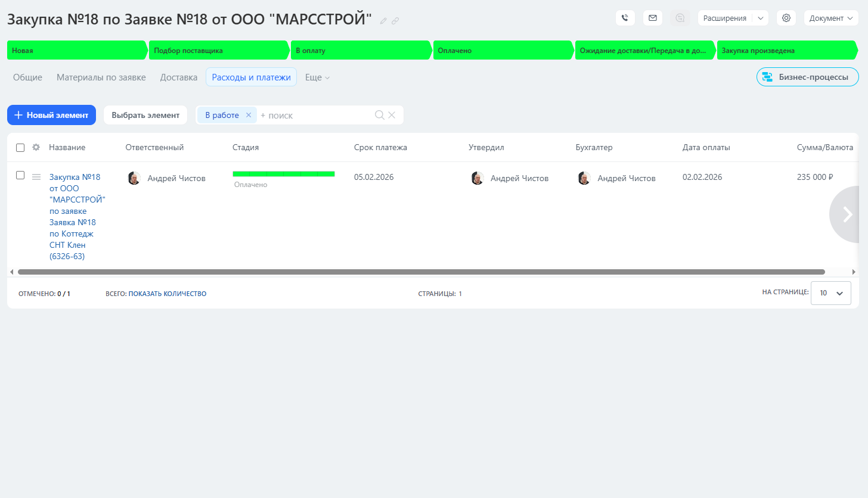
Task: Click the envelope email icon
Action: (652, 18)
